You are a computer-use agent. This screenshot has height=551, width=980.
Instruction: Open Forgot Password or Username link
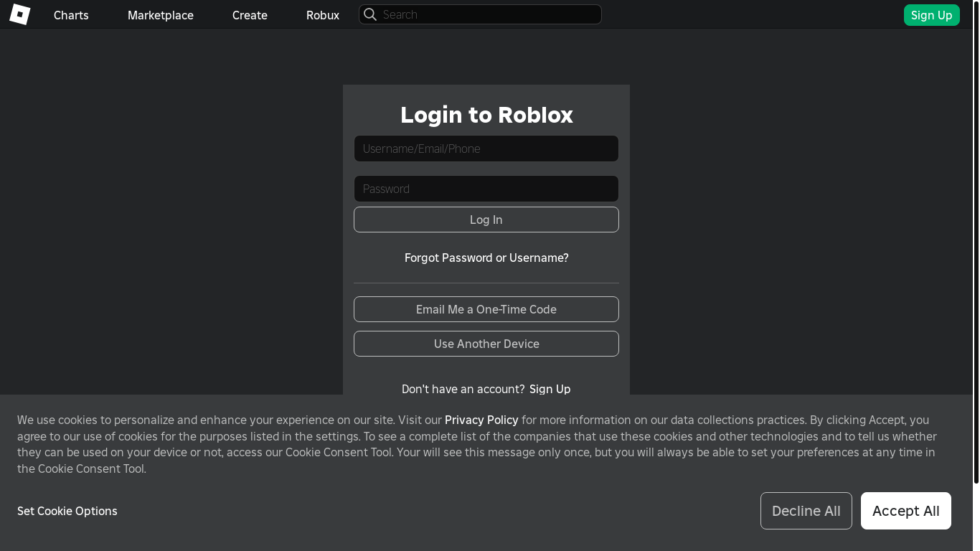click(x=486, y=258)
